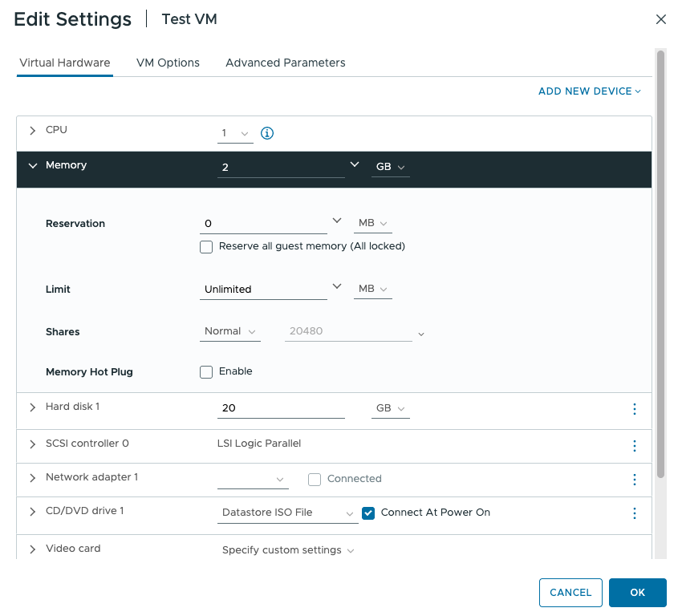Screen dimensions: 678x616
Task: Click the Reservation value input field
Action: tap(263, 224)
